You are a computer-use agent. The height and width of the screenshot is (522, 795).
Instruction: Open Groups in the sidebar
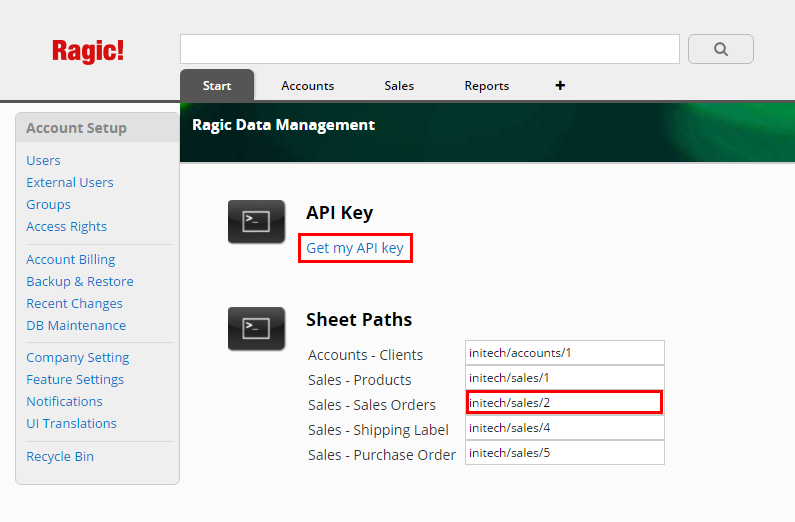pos(49,204)
